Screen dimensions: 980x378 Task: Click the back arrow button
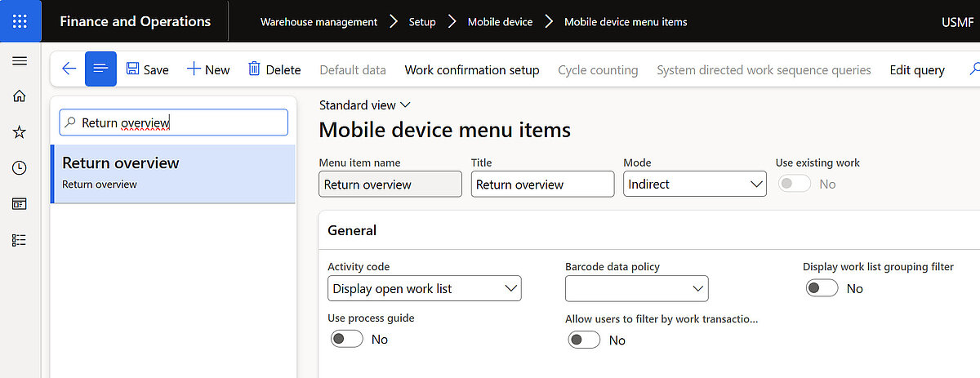(x=69, y=69)
